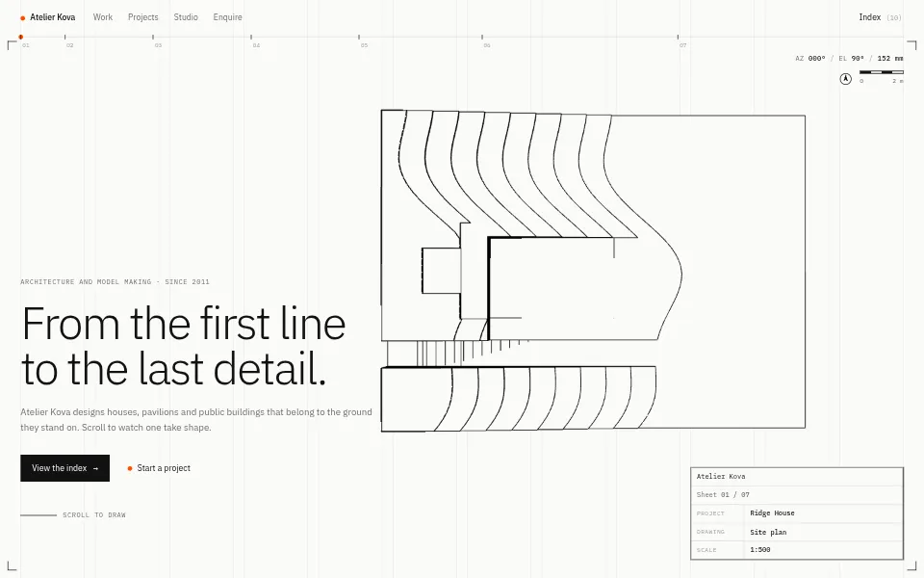Click the Ridge House site plan drawing

[x=593, y=270]
